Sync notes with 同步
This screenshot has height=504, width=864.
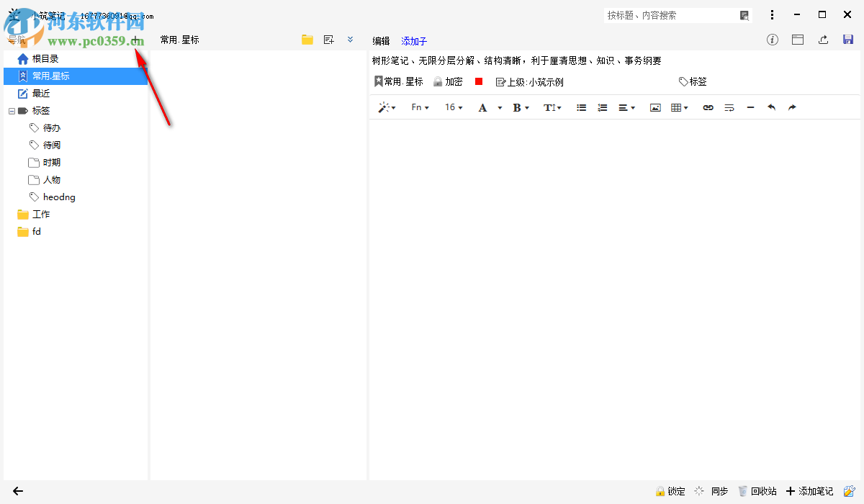[x=711, y=490]
